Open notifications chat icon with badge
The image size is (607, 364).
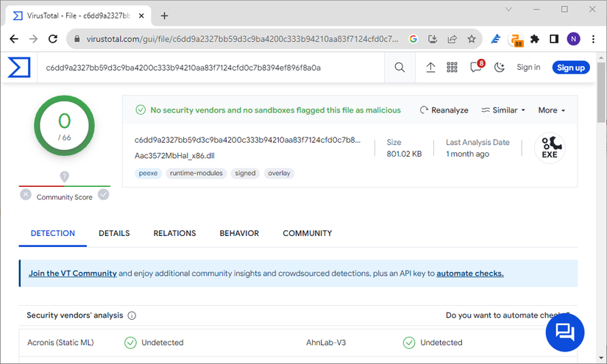tap(475, 68)
